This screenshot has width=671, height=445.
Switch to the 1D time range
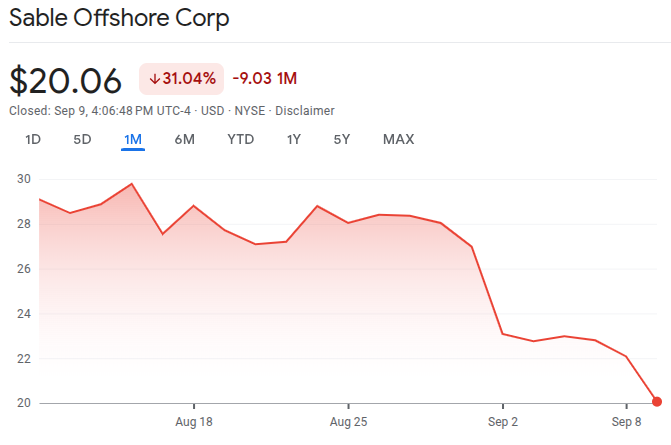click(x=33, y=139)
